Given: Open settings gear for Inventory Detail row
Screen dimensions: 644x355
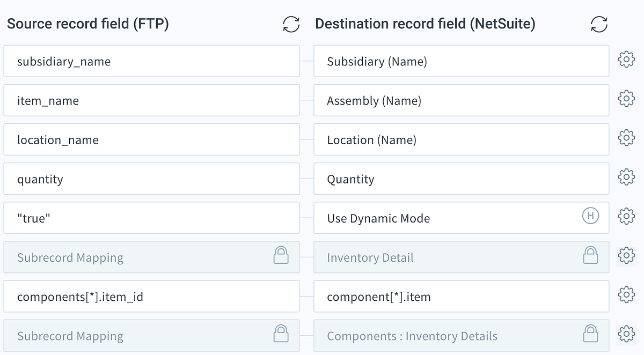Looking at the screenshot, I should [626, 256].
